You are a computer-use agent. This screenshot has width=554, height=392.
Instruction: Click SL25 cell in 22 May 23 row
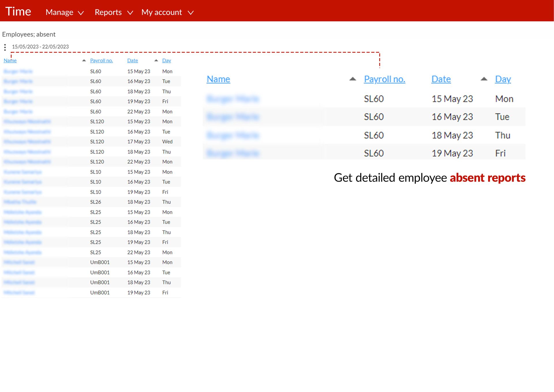tap(96, 253)
